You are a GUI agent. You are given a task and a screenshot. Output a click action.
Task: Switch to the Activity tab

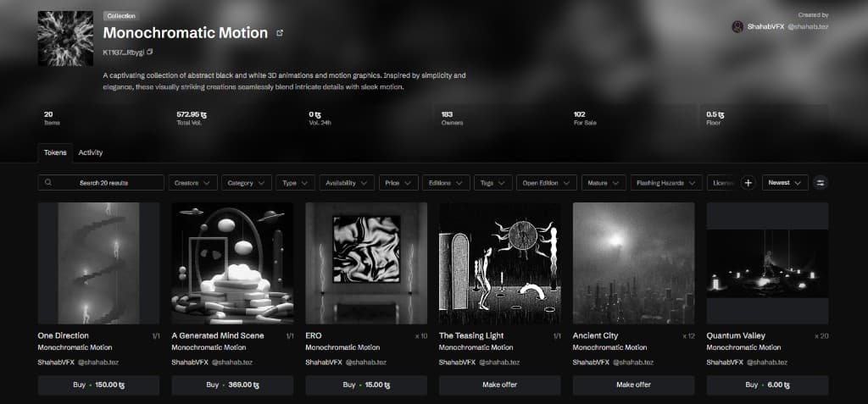point(90,152)
